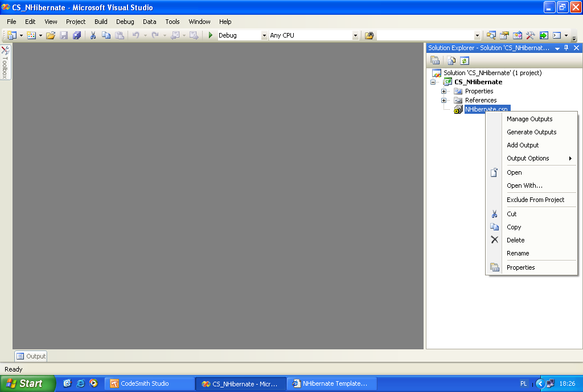This screenshot has height=392, width=583.
Task: Click the Redo arrow icon
Action: click(155, 35)
